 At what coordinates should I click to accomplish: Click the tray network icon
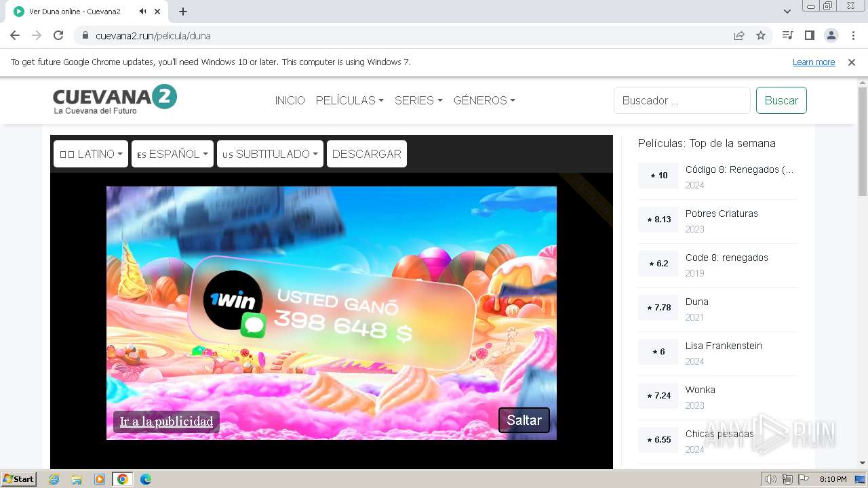click(787, 479)
